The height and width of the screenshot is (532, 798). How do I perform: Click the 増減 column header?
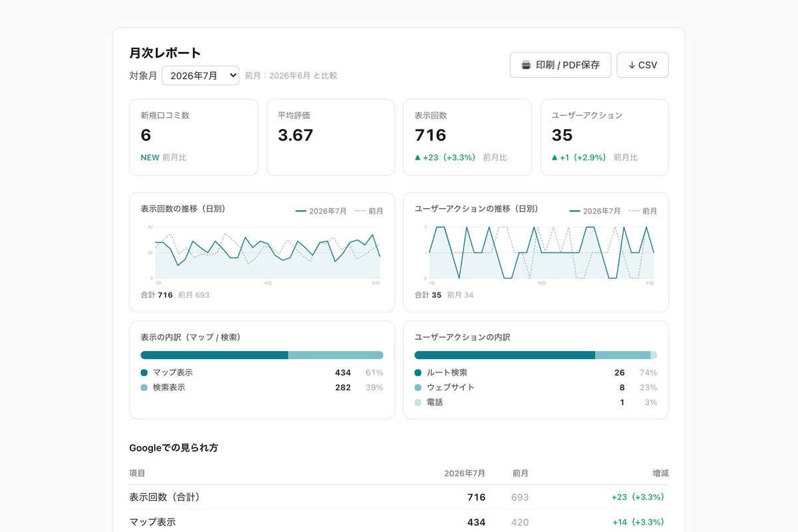point(660,473)
